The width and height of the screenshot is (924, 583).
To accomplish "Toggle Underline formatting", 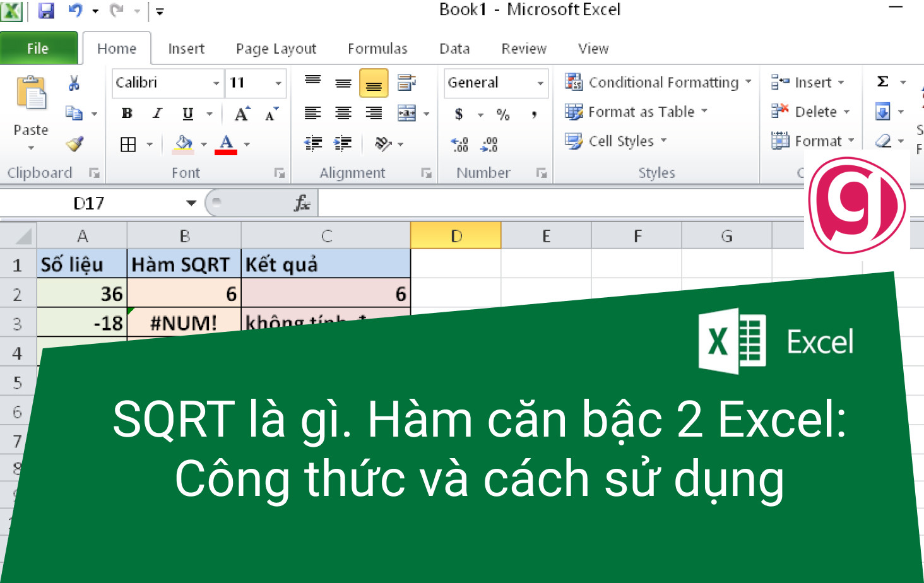I will click(187, 114).
